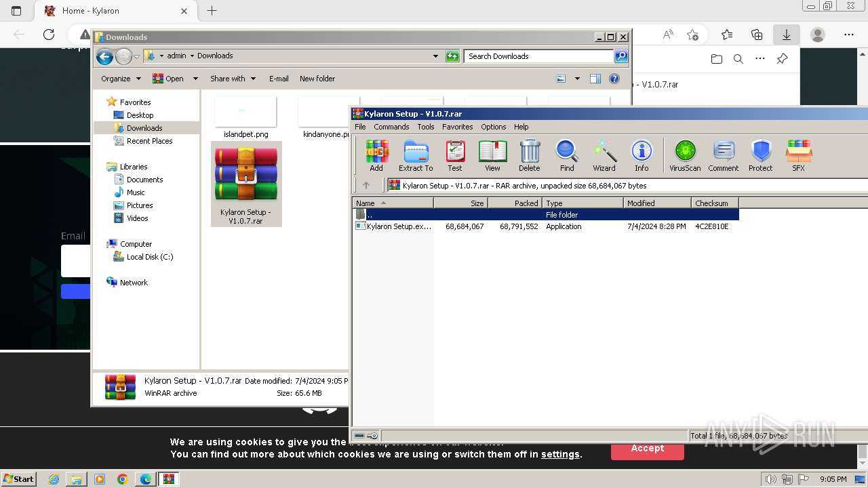
Task: Expand the Open button dropdown arrow
Action: pyautogui.click(x=195, y=79)
